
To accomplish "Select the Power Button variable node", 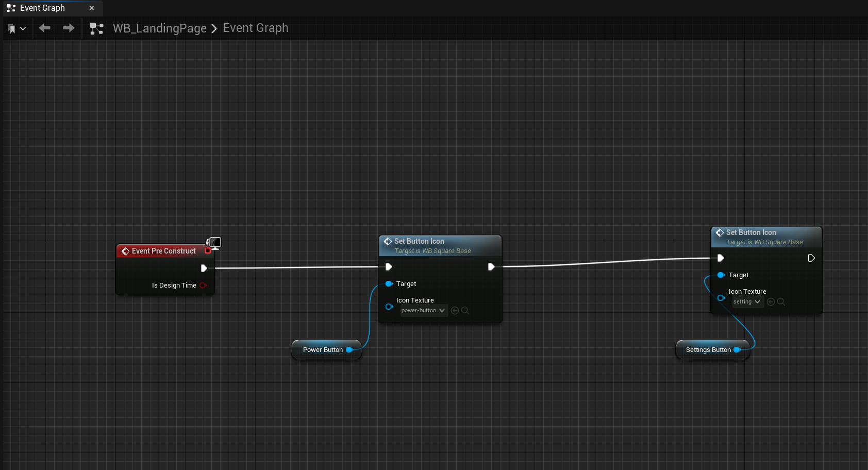I will (326, 349).
